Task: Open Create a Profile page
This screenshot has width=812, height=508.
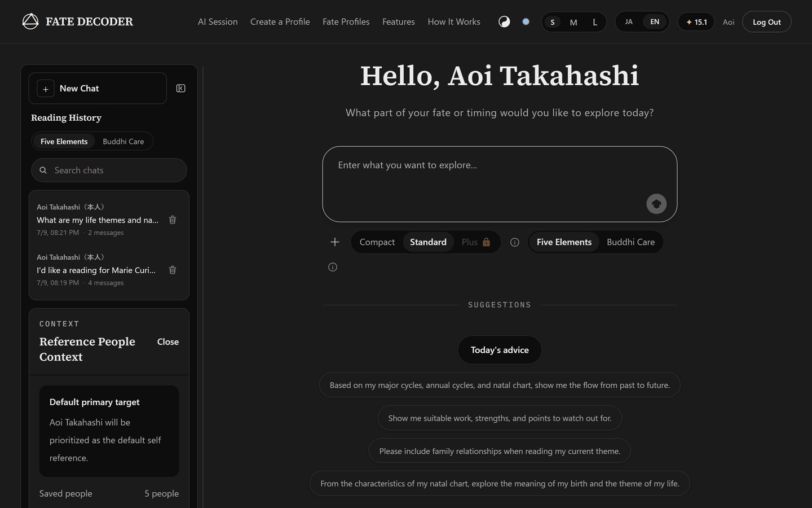Action: click(x=280, y=21)
